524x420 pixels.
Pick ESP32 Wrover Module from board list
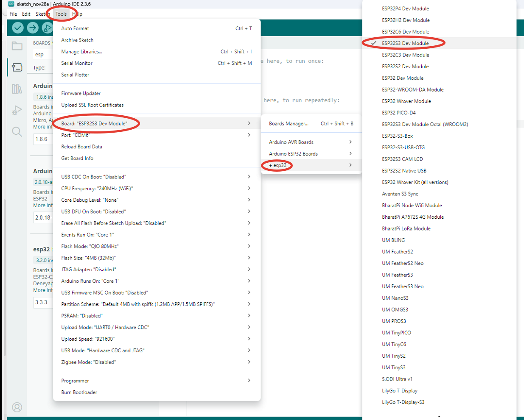[x=406, y=101]
